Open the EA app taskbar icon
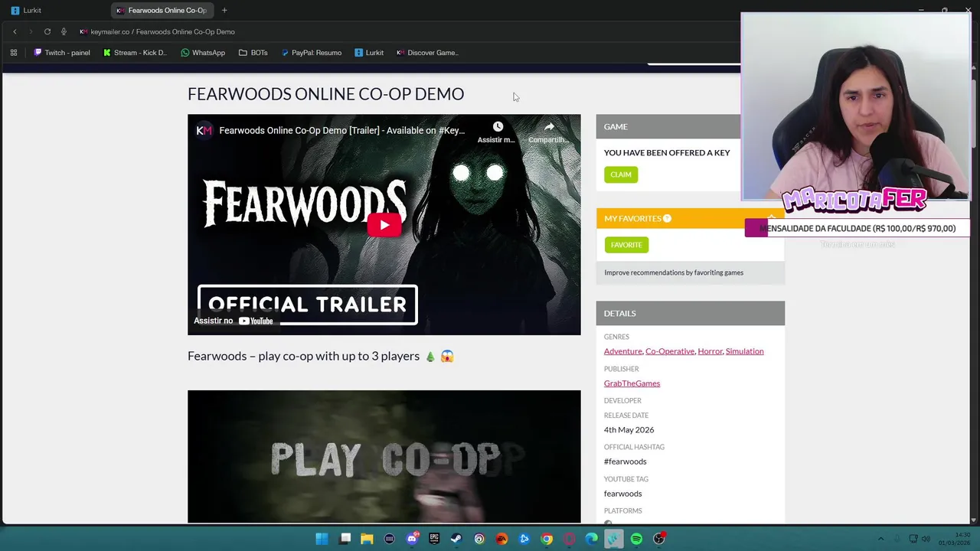Screen dimensions: 980x551 point(501,539)
